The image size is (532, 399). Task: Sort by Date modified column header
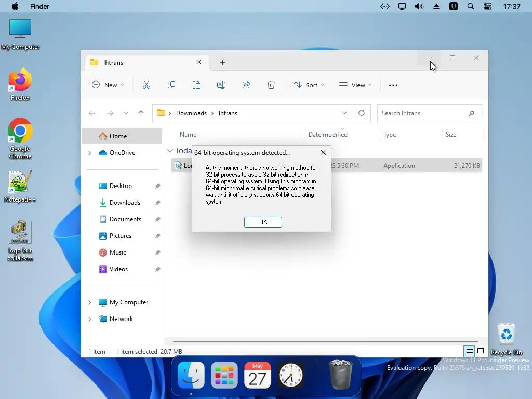click(328, 135)
